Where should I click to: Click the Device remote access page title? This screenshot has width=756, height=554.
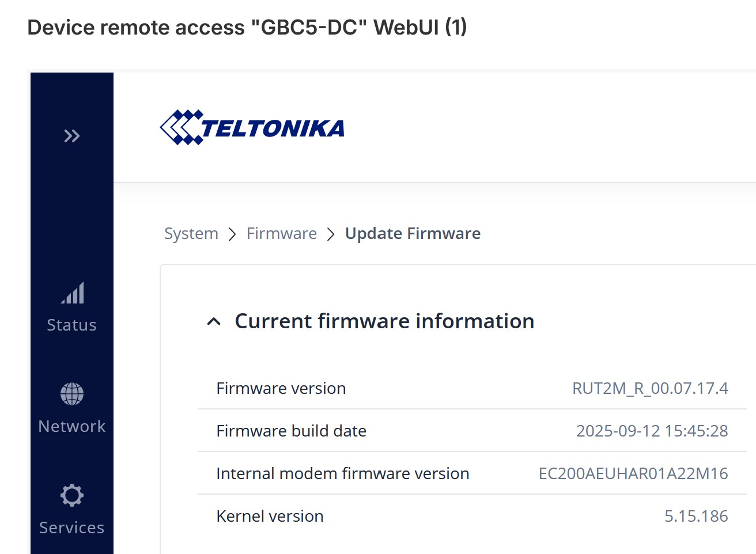point(247,27)
